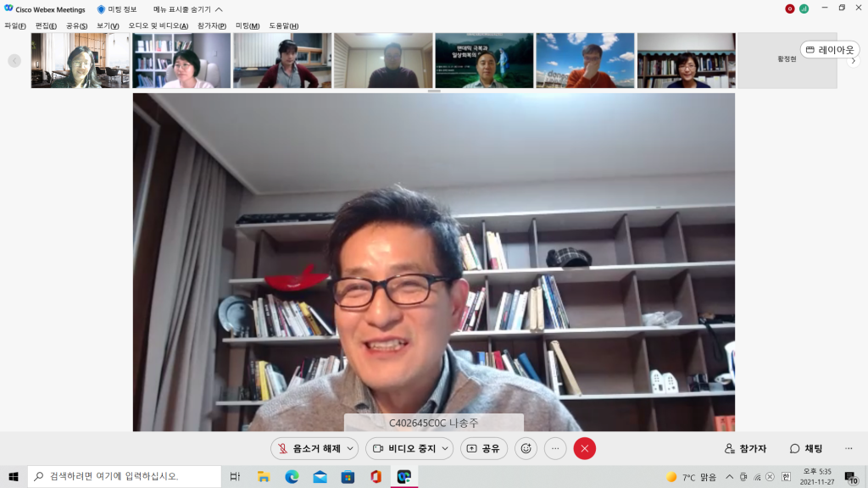Open the 공유(S) menu

click(76, 26)
